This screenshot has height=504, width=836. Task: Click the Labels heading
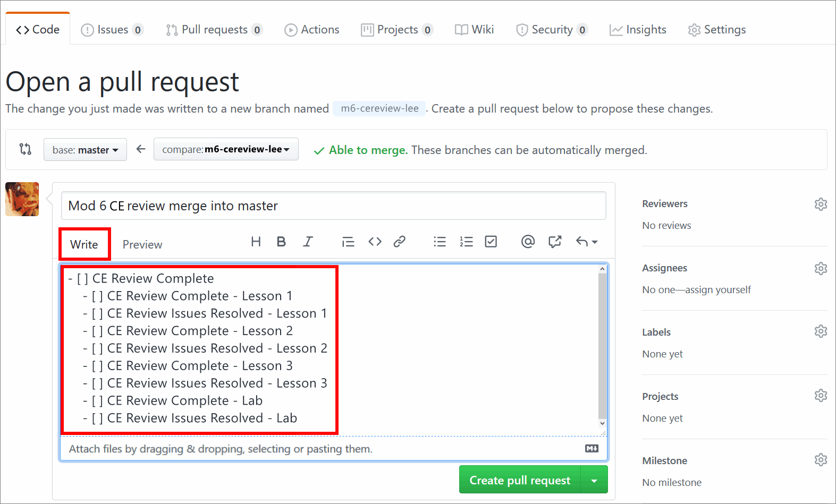(x=656, y=332)
